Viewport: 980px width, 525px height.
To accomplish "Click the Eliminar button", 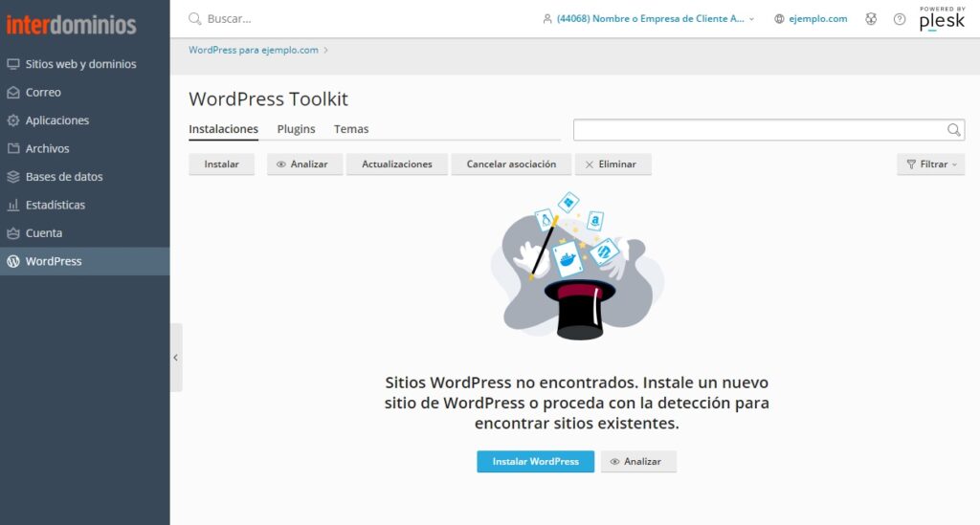I will 613,164.
